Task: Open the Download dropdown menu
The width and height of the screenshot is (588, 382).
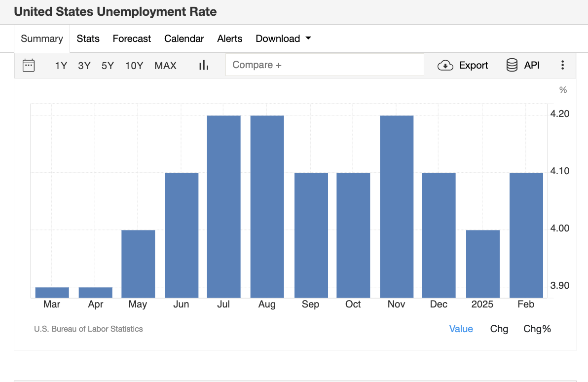Action: coord(283,38)
